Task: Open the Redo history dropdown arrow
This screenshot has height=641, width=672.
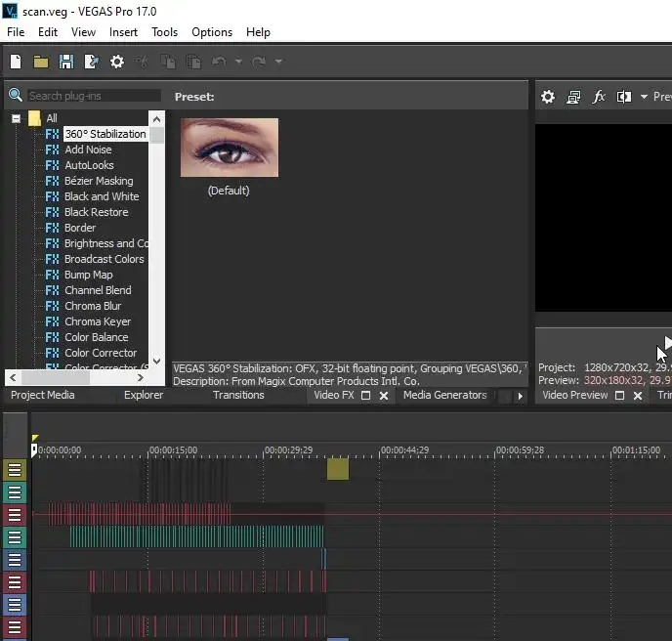Action: [278, 62]
